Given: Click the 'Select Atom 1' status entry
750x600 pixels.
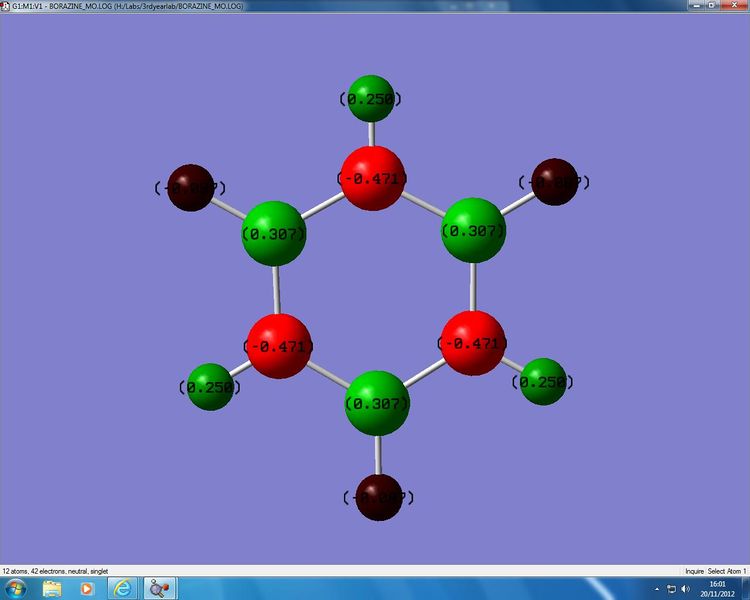Looking at the screenshot, I should point(727,571).
